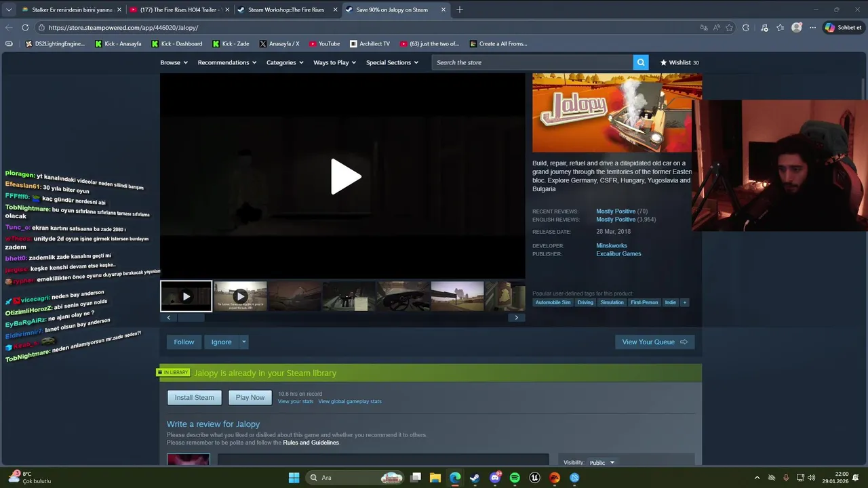Viewport: 868px width, 488px height.
Task: Open the tab list chevron at far left
Action: tap(8, 9)
